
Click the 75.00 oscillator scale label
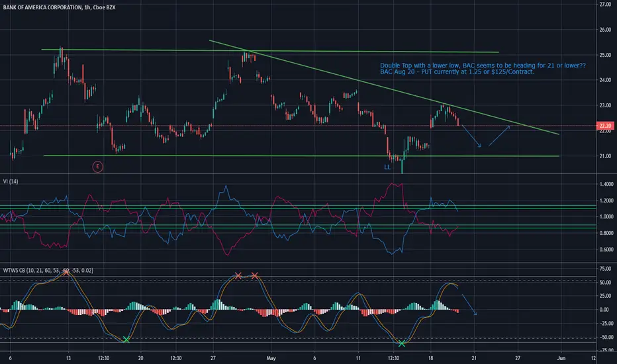coord(605,269)
